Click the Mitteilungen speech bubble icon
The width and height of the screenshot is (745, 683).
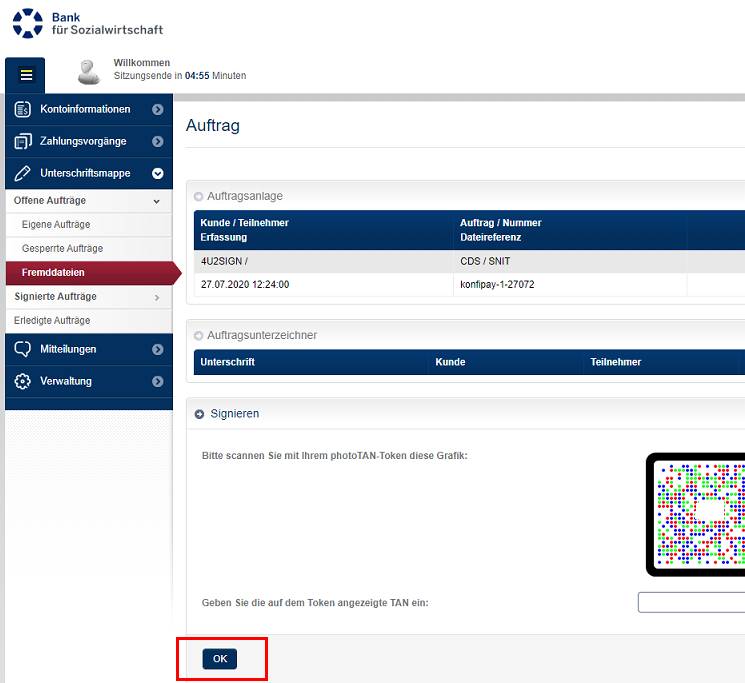click(x=22, y=349)
